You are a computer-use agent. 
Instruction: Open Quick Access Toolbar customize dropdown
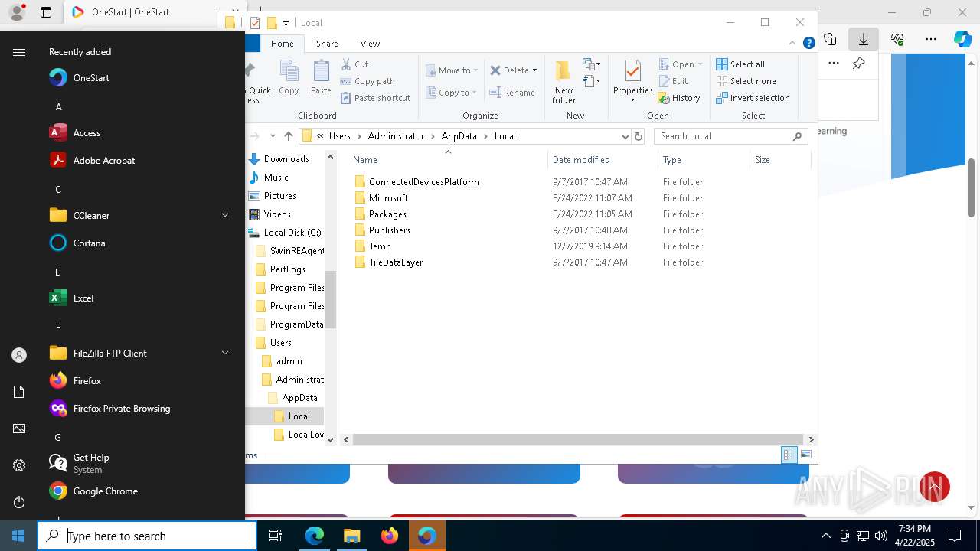click(286, 23)
